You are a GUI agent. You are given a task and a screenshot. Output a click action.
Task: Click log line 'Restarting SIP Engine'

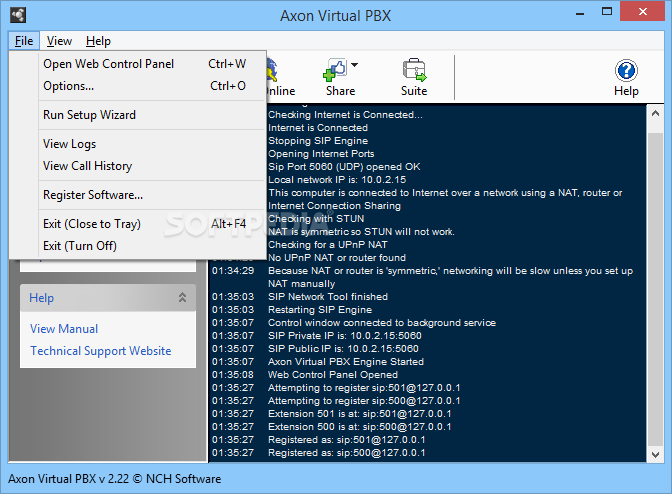[320, 310]
